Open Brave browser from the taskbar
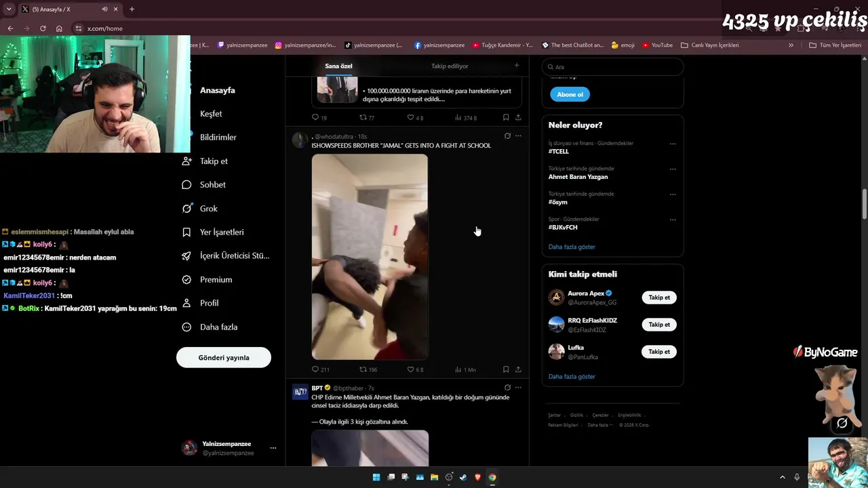The height and width of the screenshot is (488, 868). [477, 477]
